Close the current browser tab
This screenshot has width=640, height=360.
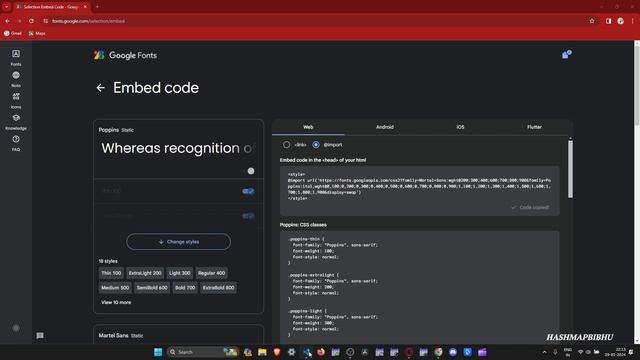point(85,7)
